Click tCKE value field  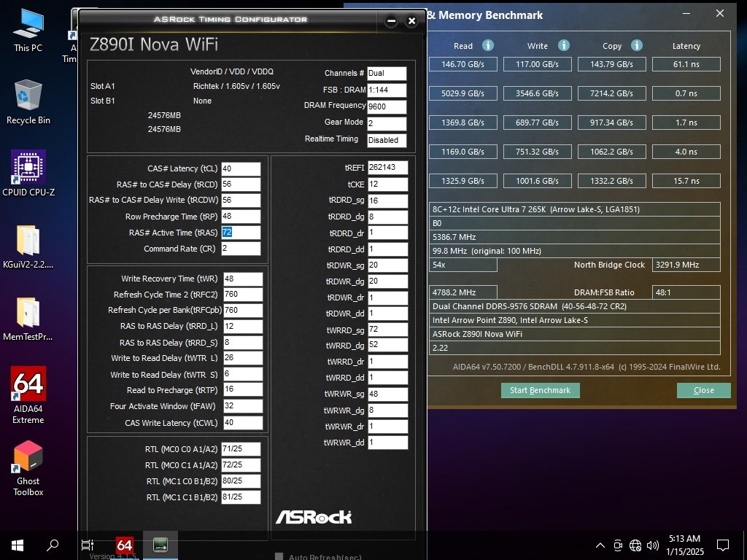tap(388, 184)
